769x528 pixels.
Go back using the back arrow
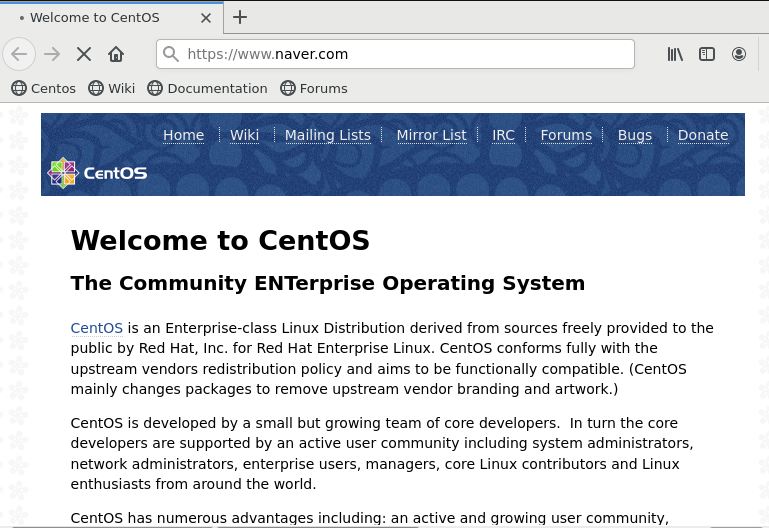tap(19, 54)
